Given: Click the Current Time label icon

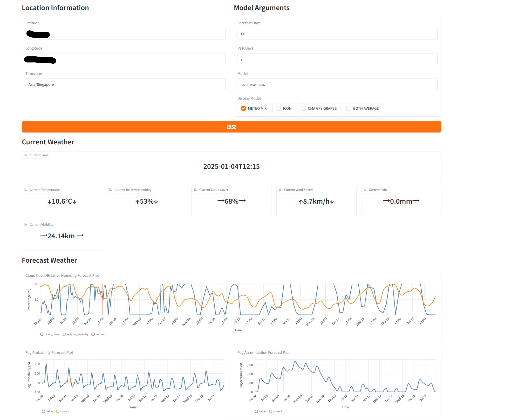Looking at the screenshot, I should click(26, 155).
